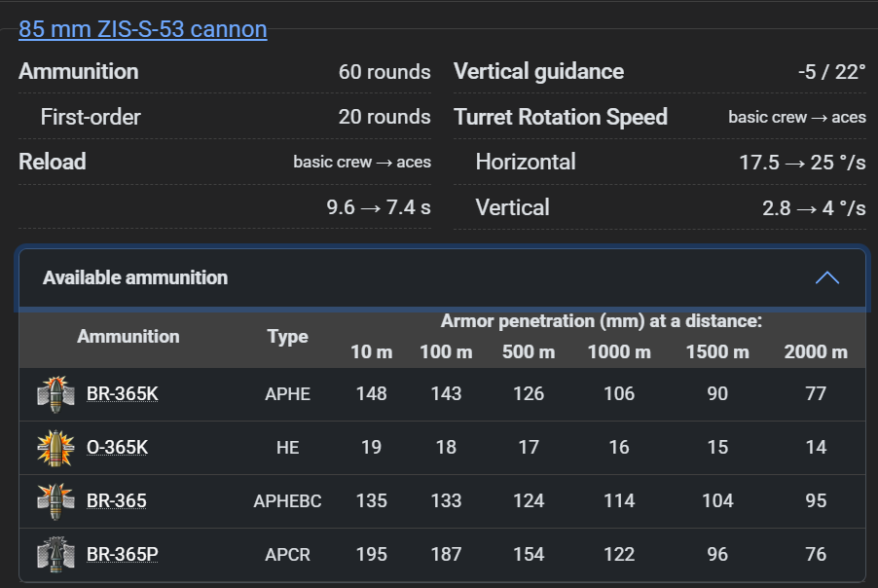Click the First-order ammunition label
The height and width of the screenshot is (588, 878).
pos(91,118)
